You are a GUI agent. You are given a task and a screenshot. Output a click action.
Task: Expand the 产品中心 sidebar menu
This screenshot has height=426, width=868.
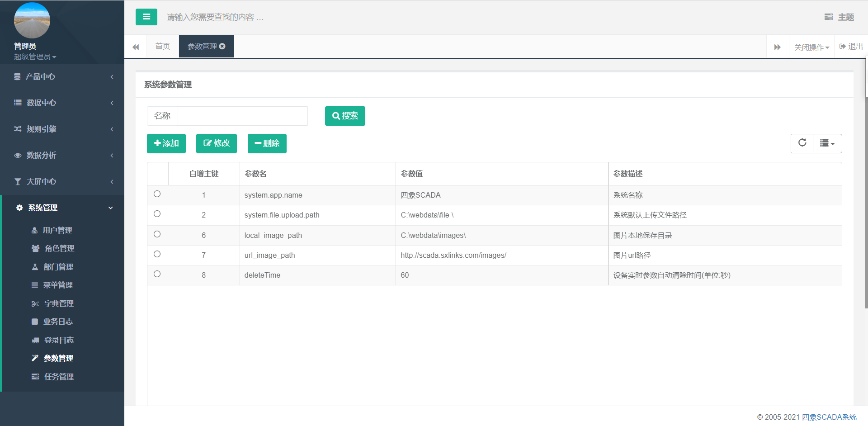coord(62,77)
